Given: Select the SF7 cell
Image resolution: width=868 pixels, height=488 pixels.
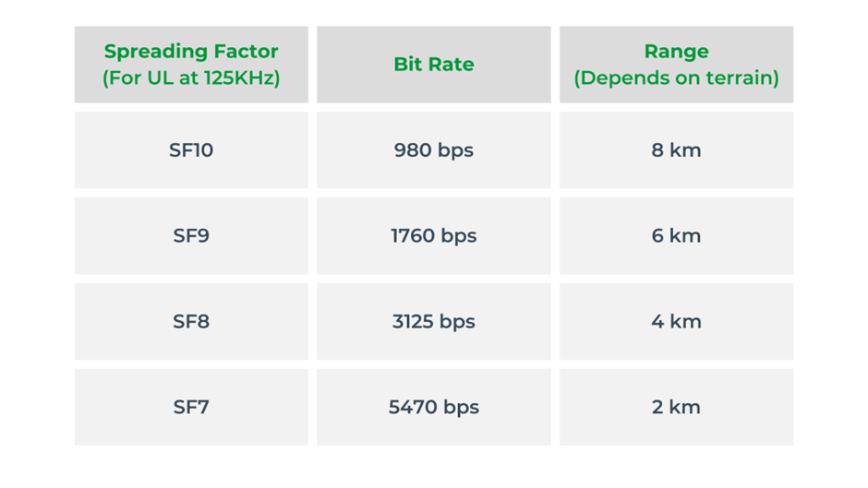Looking at the screenshot, I should (191, 407).
